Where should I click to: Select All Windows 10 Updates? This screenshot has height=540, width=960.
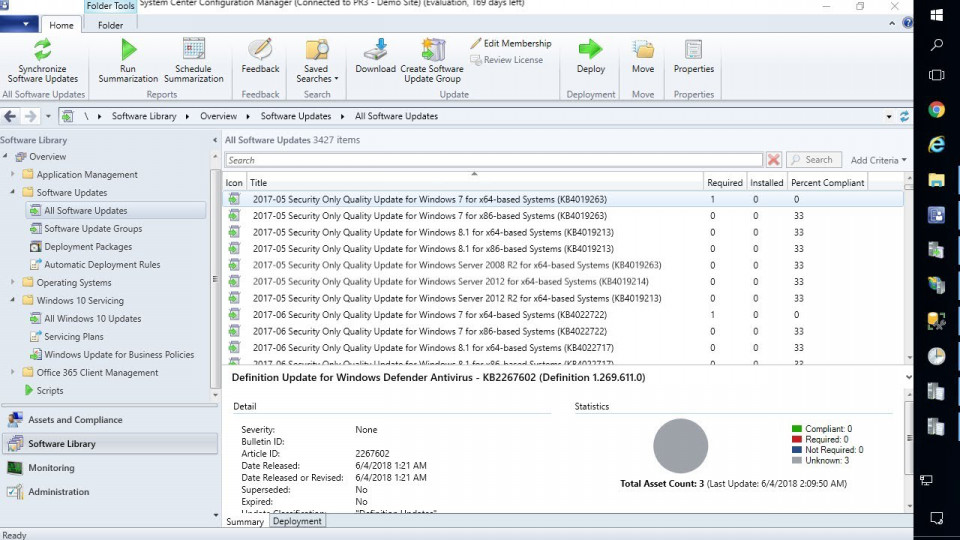tap(92, 318)
